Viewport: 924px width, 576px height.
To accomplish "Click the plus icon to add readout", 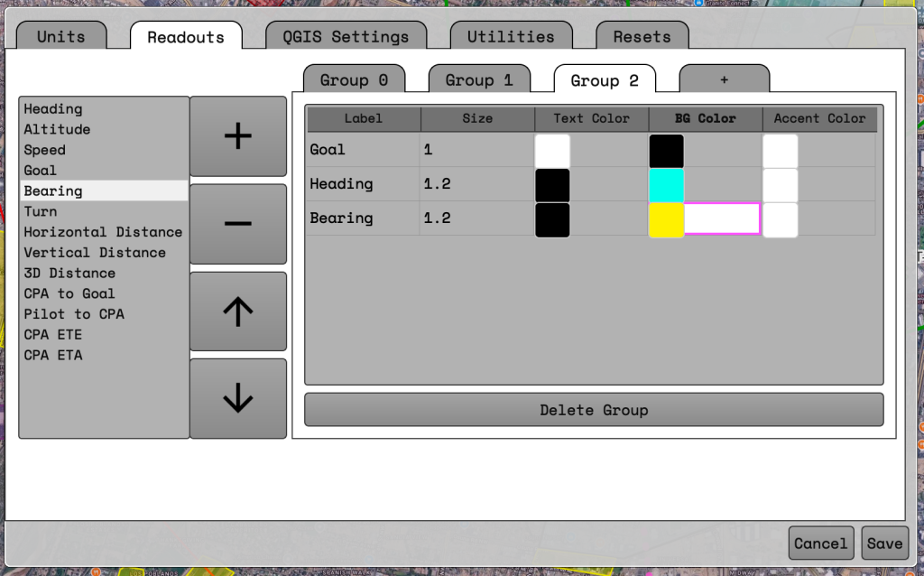I will pos(238,136).
